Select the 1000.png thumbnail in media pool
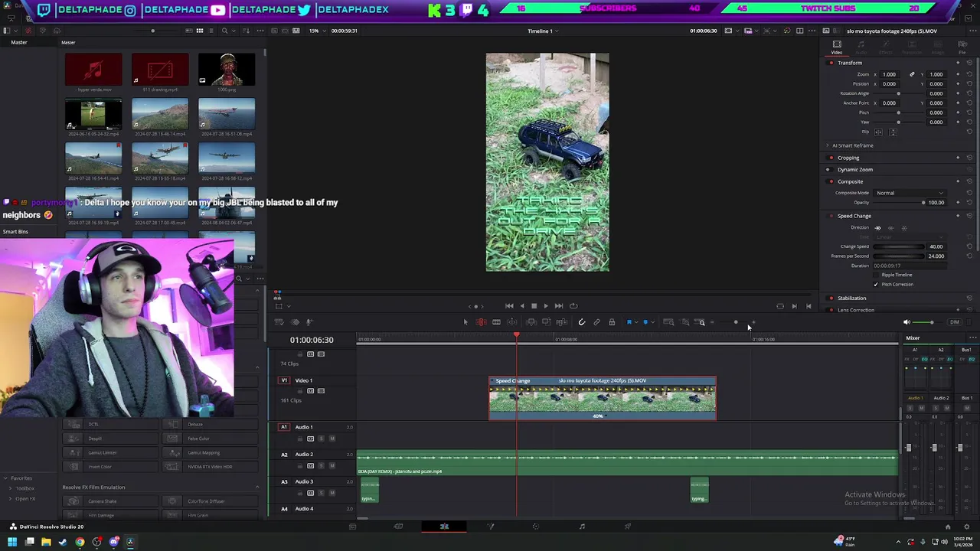 pyautogui.click(x=227, y=70)
